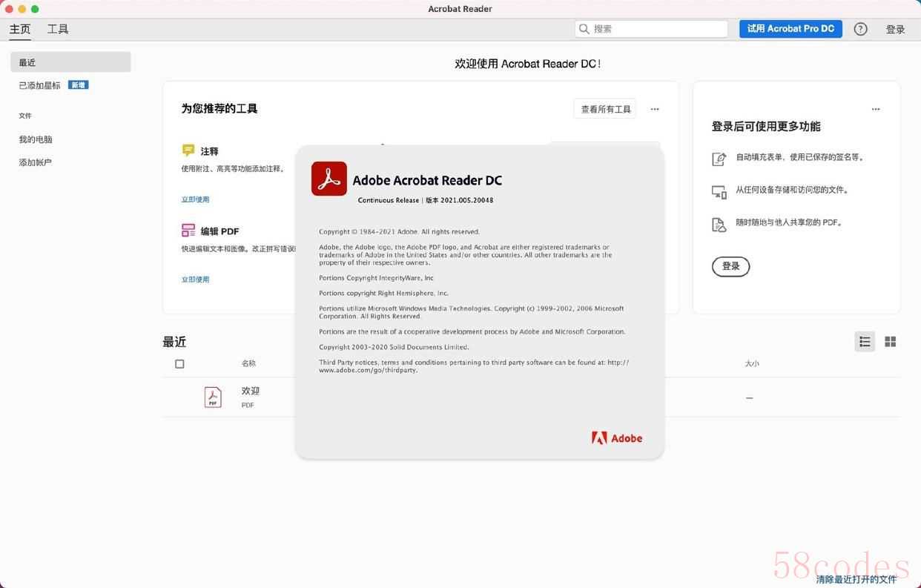
Task: Open the 欢迎 file name
Action: pyautogui.click(x=251, y=391)
